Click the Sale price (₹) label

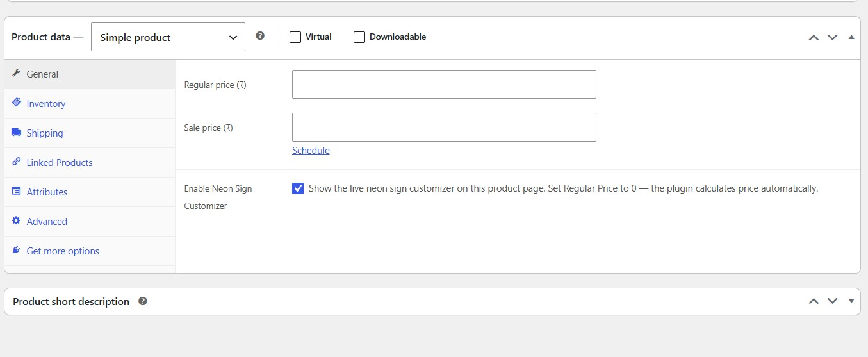[208, 128]
